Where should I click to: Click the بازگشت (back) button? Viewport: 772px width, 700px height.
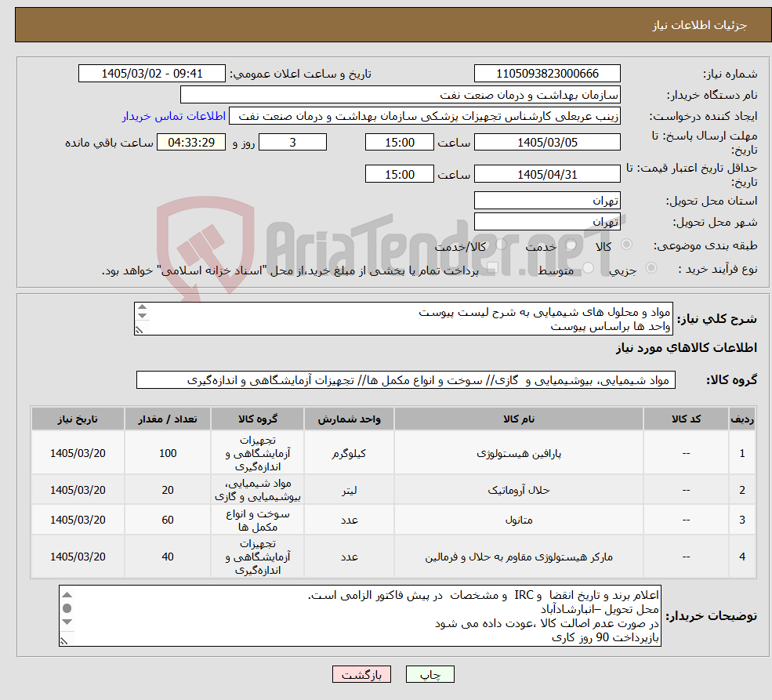coord(361,674)
